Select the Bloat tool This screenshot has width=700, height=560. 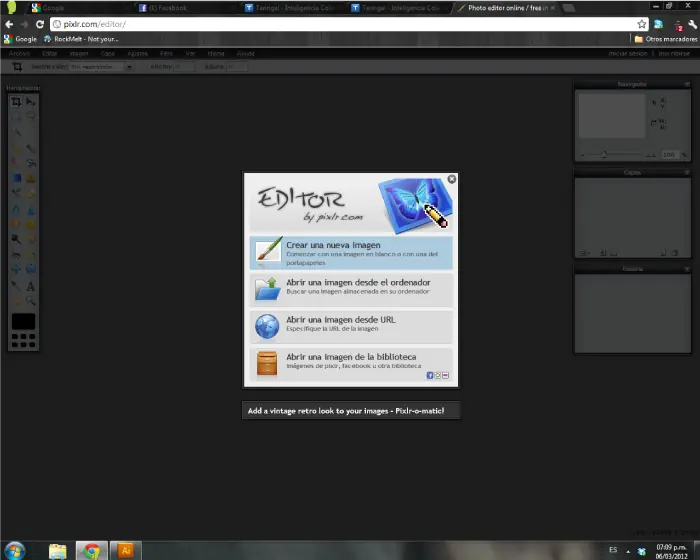16,269
